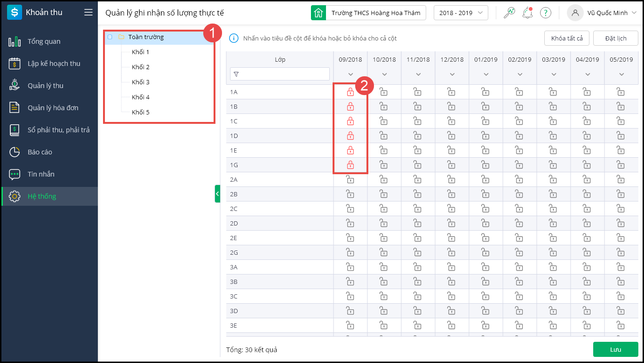Click the hamburger menu icon
644x363 pixels.
coord(88,13)
